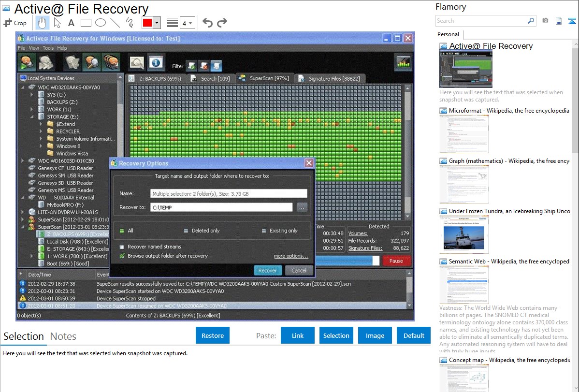The image size is (579, 392).
Task: Click the second greyed disk toolbar icon
Action: click(x=46, y=62)
